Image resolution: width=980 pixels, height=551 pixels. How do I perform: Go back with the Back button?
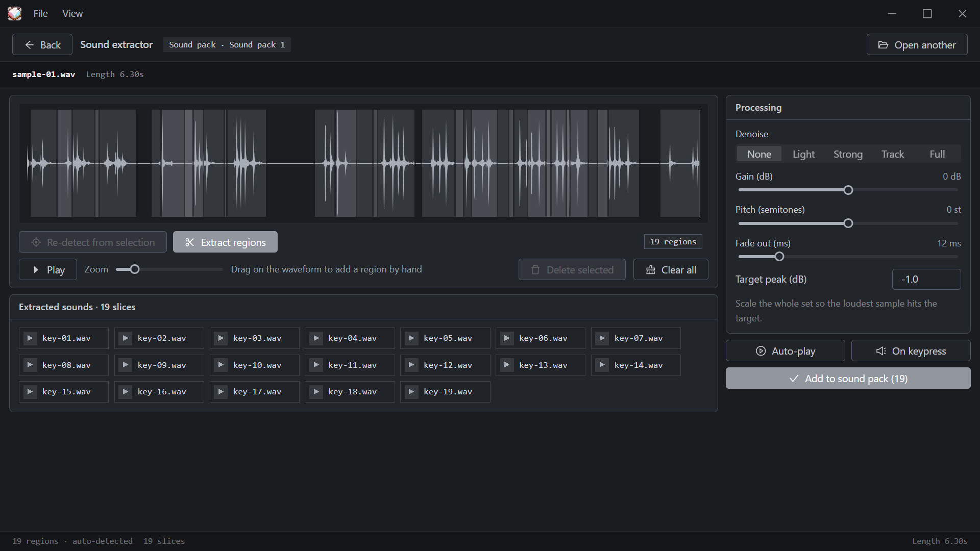[x=42, y=45]
